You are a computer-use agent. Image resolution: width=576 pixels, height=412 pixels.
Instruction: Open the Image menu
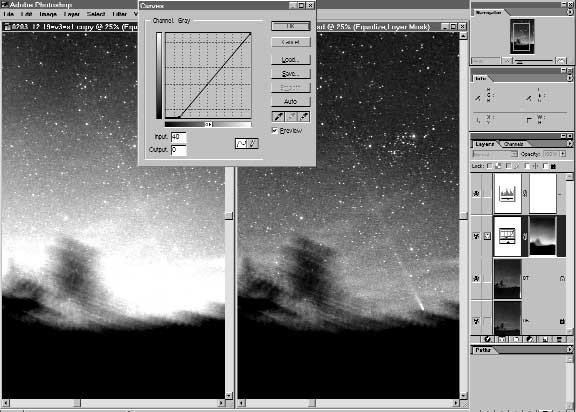click(x=48, y=14)
